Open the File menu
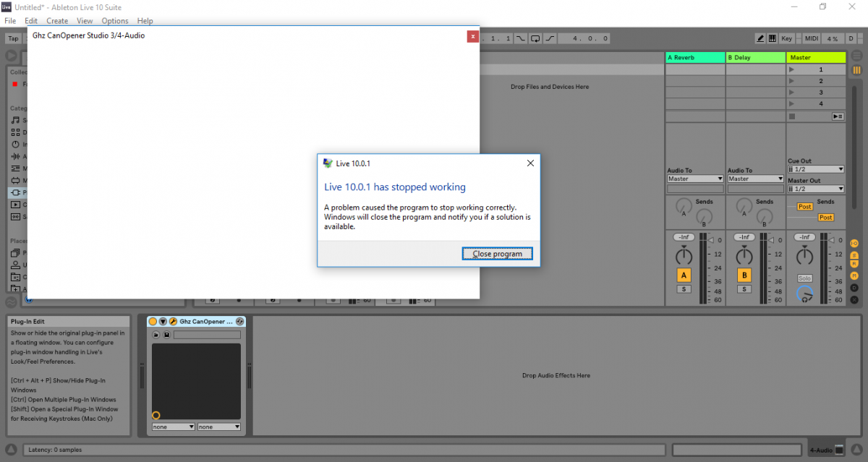Screen dimensions: 868x462 10,21
